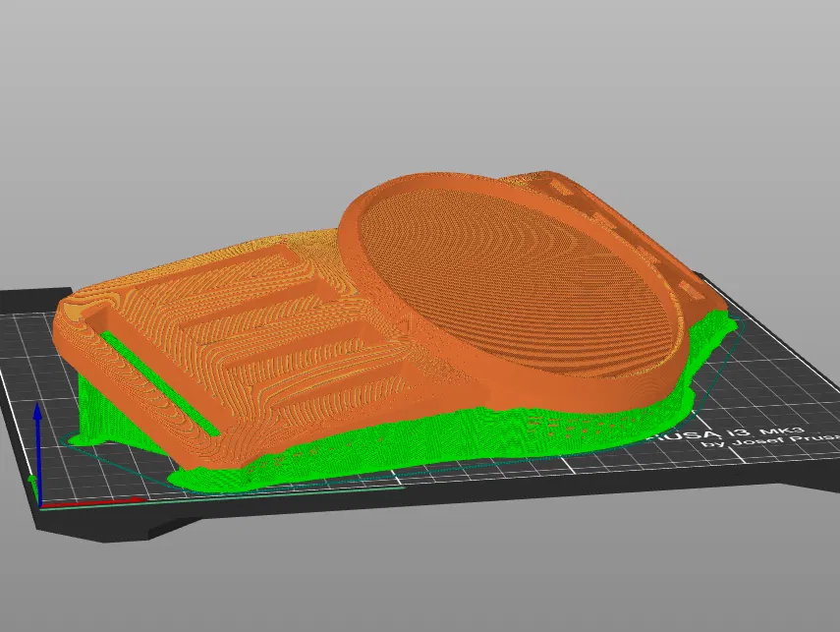Viewport: 840px width, 632px height.
Task: Click the red X axis arrow
Action: point(92,501)
